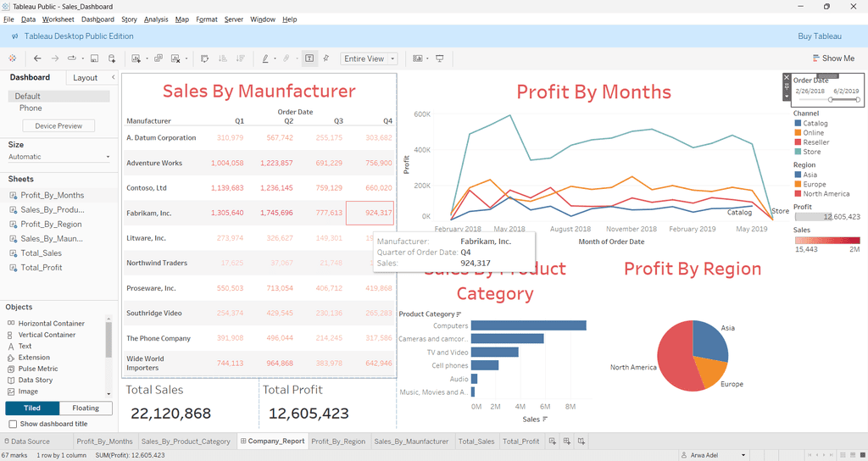This screenshot has width=868, height=461.
Task: Click the Duplicate sheet icon
Action: 159,58
